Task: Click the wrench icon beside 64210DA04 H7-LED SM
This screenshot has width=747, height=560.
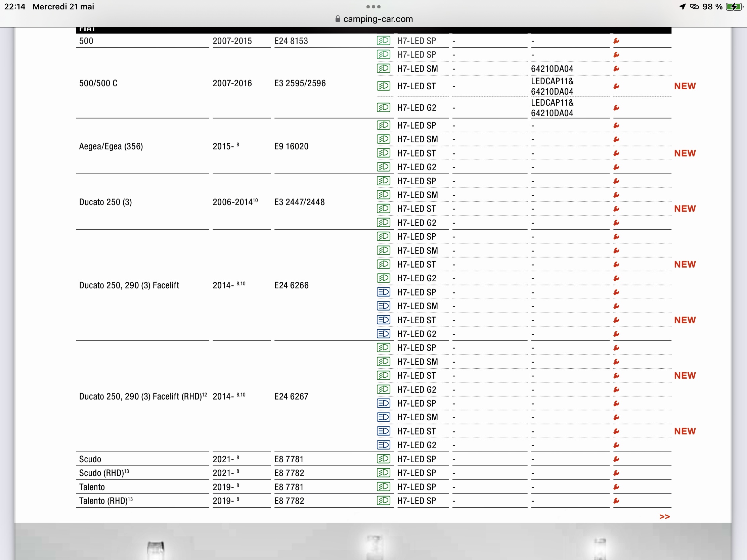Action: tap(616, 69)
